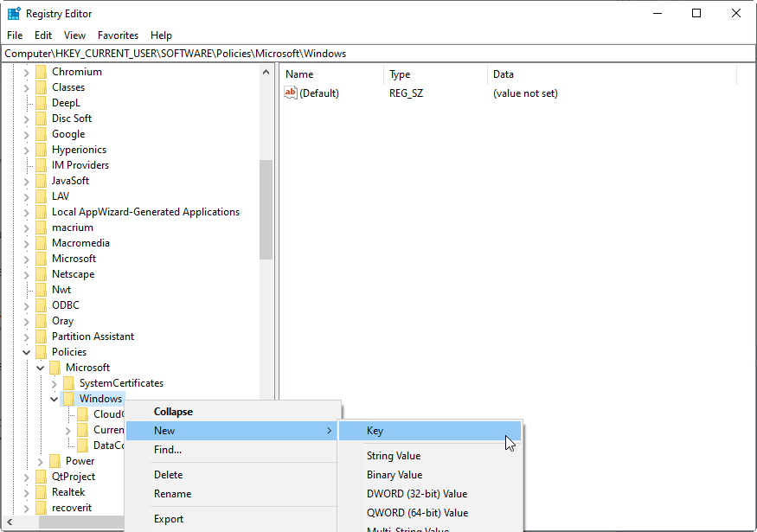757x532 pixels.
Task: Click the Google folder icon
Action: [41, 134]
